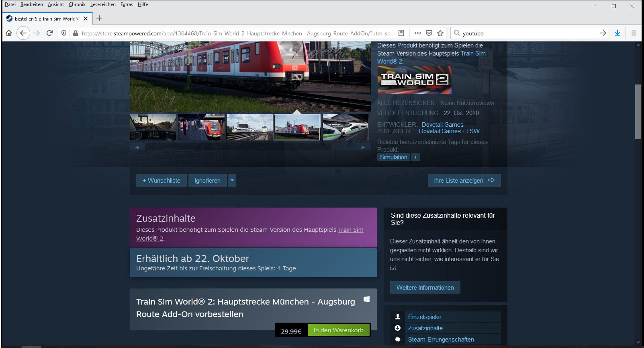Screen dimensions: 644x348
Task: Click the Steam-Errungenschaften star icon
Action: click(x=398, y=339)
